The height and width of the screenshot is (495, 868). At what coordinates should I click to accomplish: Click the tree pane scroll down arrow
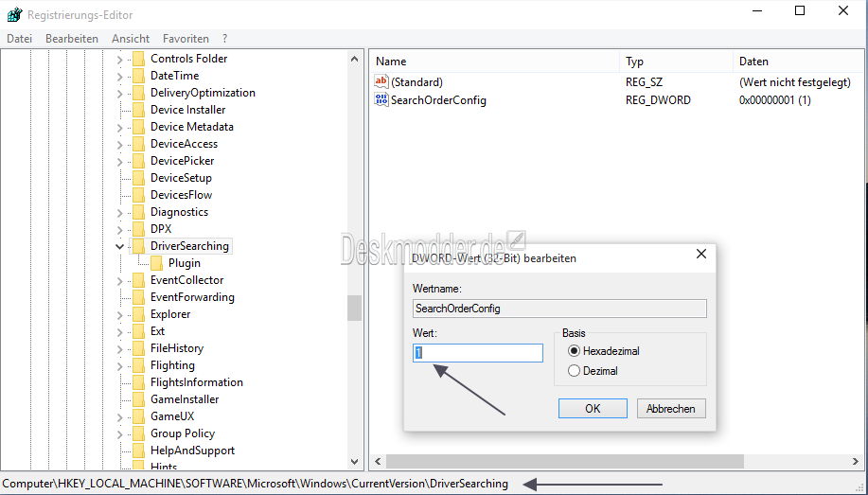pos(354,461)
